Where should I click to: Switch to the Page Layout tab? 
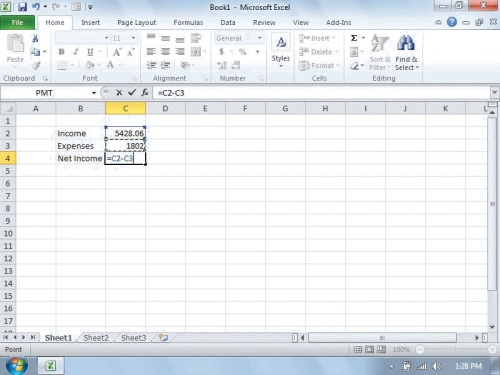click(137, 23)
